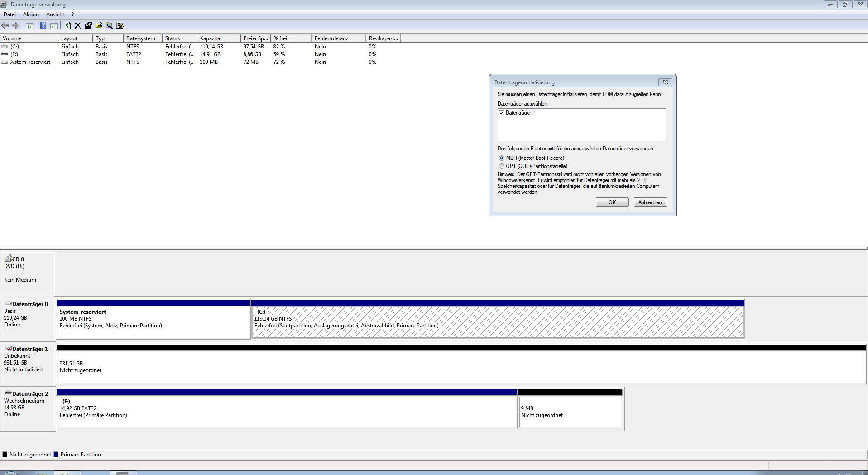The image size is (868, 475).
Task: Open the Properties toolbar icon
Action: (88, 25)
